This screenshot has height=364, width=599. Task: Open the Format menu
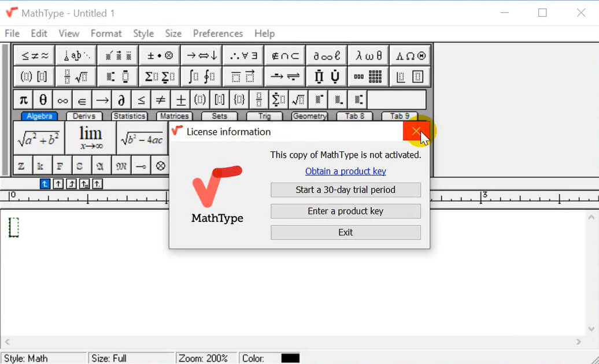106,34
